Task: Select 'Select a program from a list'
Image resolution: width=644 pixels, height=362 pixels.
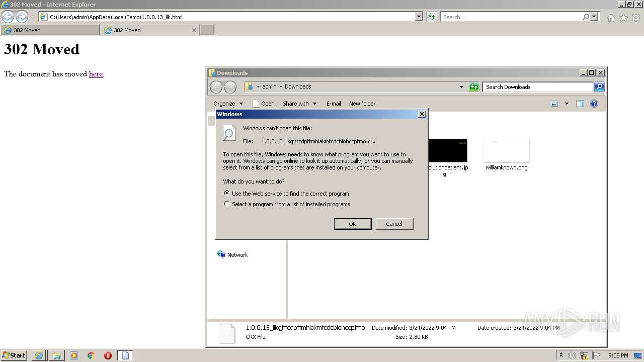Action: [287, 204]
